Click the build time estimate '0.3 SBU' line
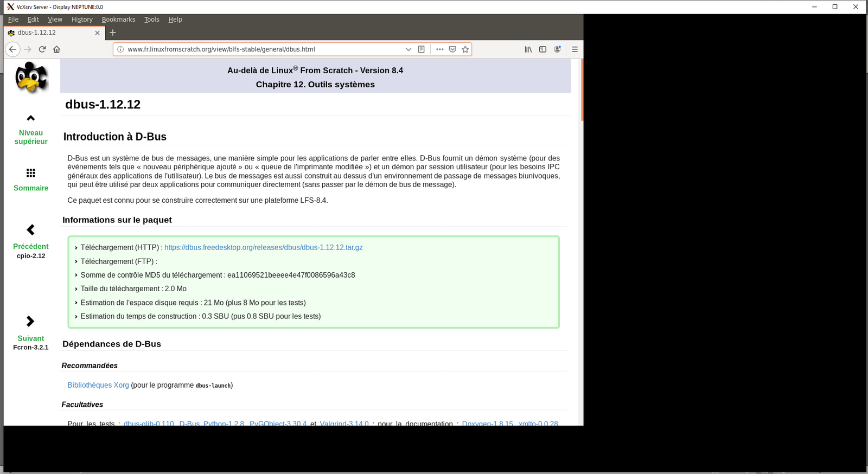 [201, 316]
